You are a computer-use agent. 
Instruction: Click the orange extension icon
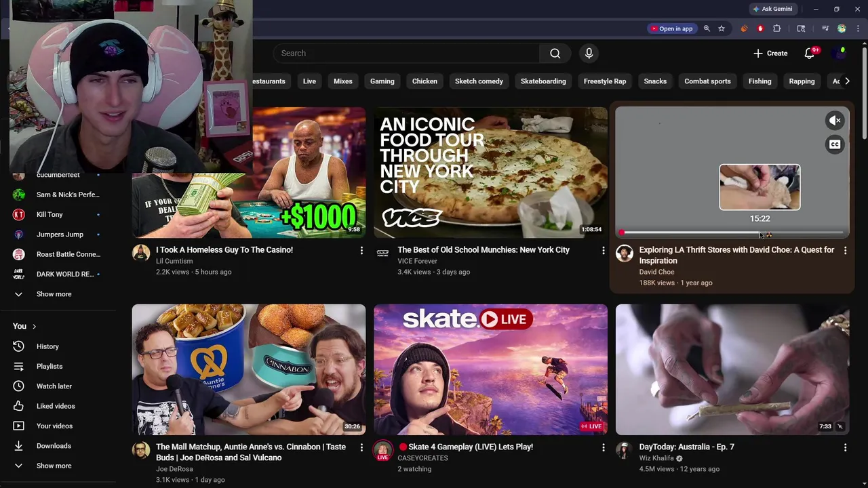coord(744,28)
